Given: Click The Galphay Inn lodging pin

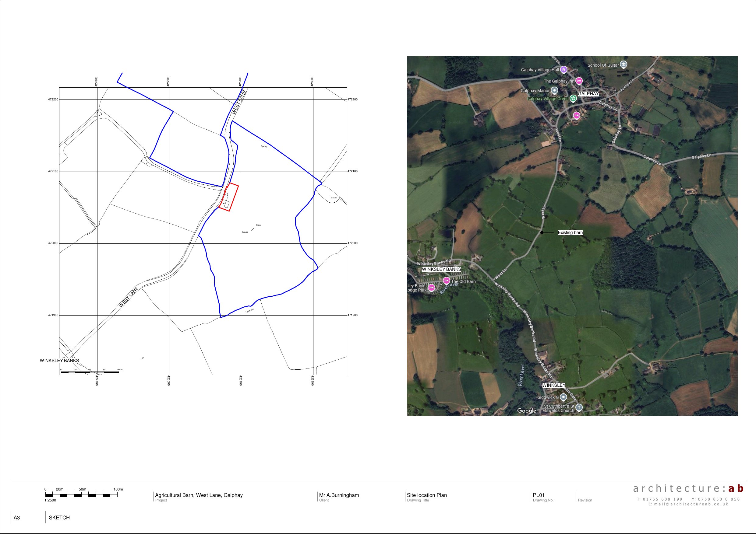Looking at the screenshot, I should point(579,81).
